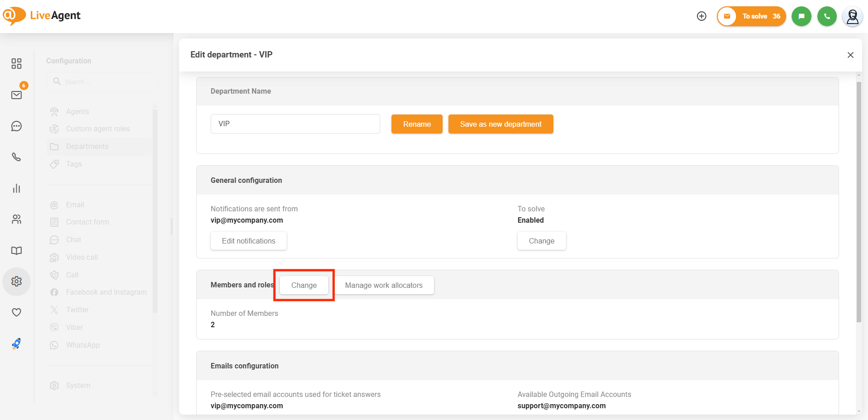Open Reports bar chart icon

click(17, 188)
